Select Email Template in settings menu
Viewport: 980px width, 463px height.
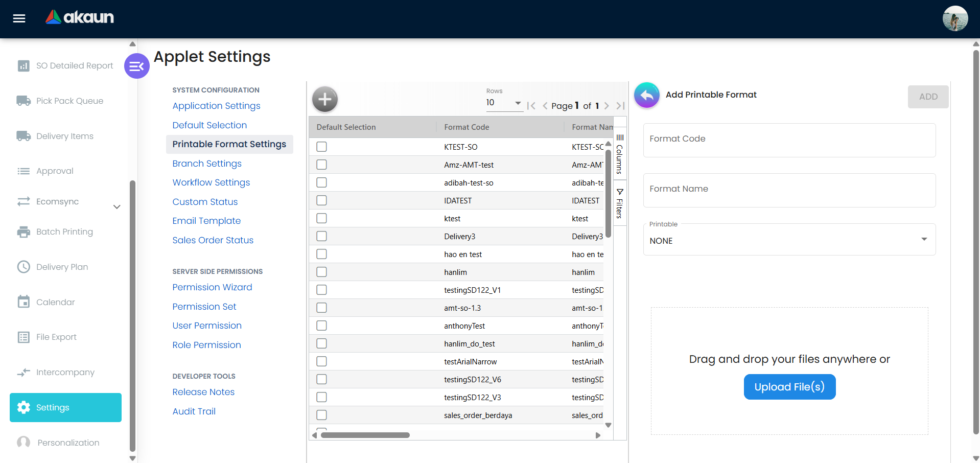click(206, 221)
